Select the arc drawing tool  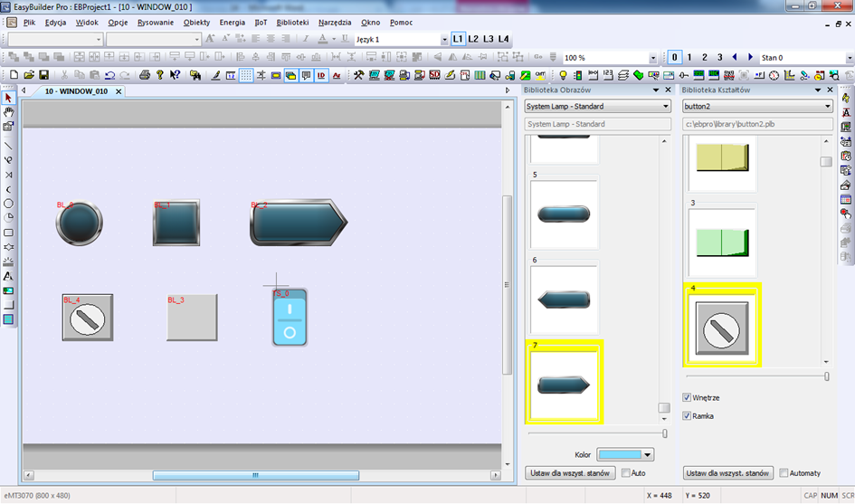(x=8, y=189)
